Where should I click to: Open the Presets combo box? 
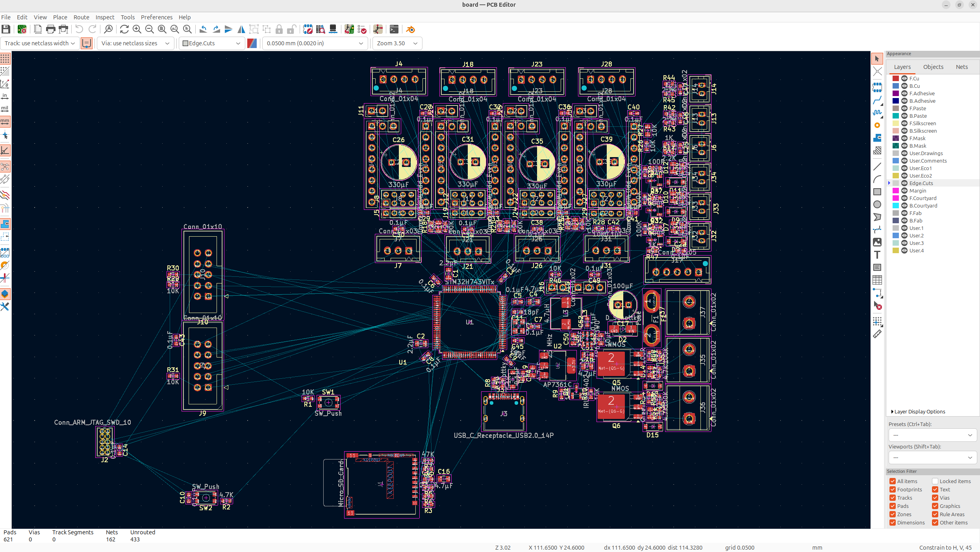[x=932, y=435]
